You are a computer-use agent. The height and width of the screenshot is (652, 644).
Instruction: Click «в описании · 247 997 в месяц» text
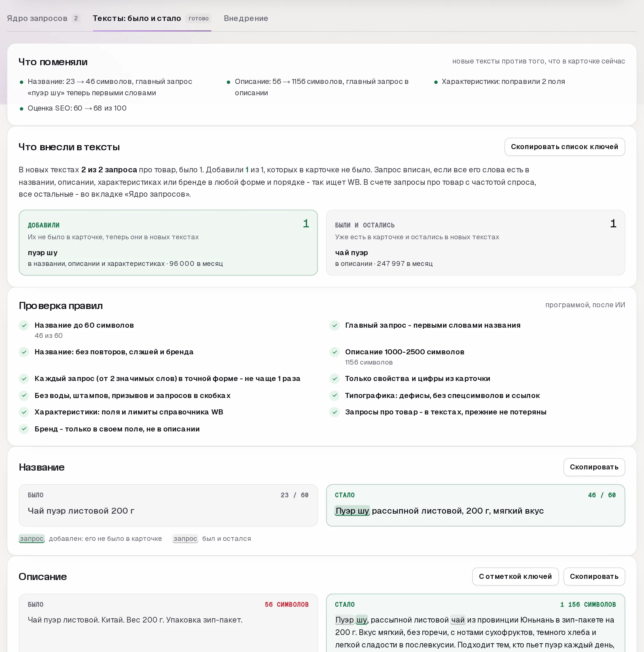384,264
